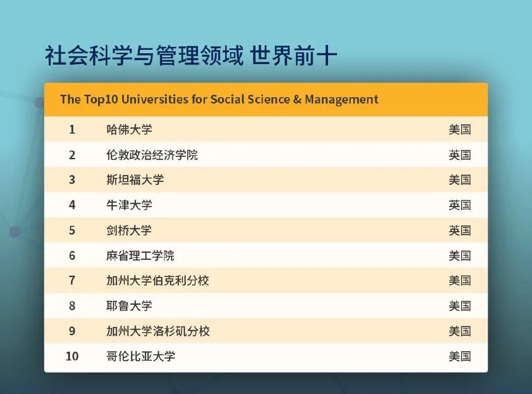Viewport: 532px width, 394px height.
Task: Select the university name "加州大学伯克利分校"
Action: coord(158,281)
